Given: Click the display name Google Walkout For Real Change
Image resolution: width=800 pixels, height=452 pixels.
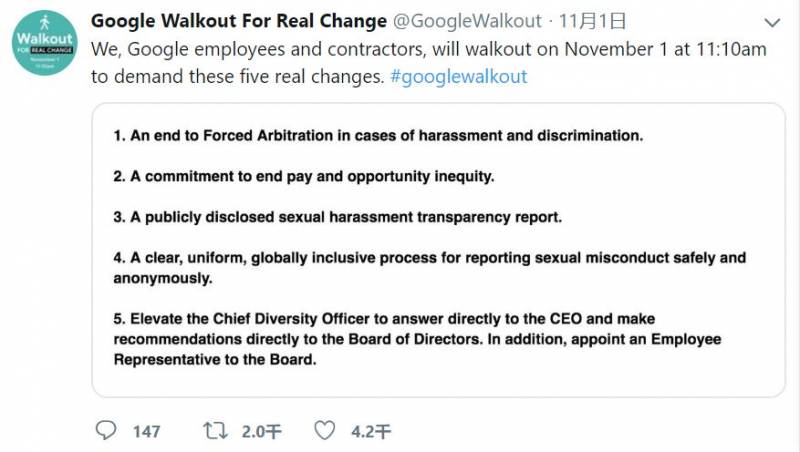Looking at the screenshot, I should click(x=239, y=20).
